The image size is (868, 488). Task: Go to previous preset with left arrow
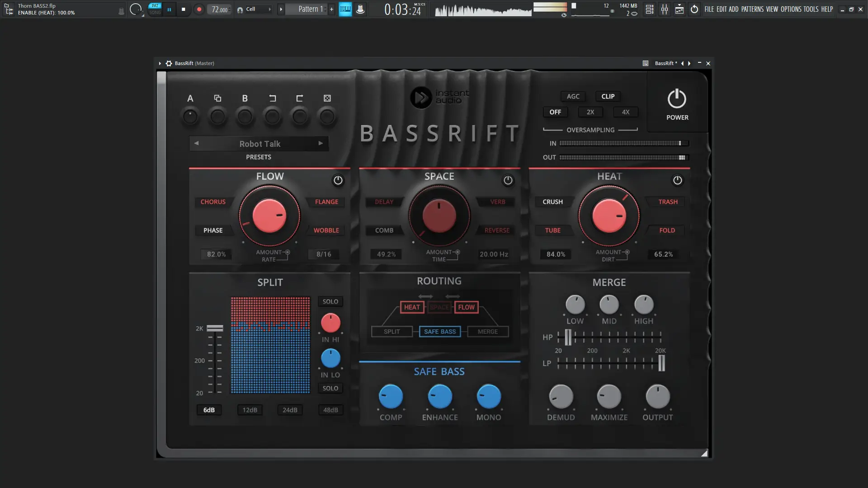coord(196,143)
